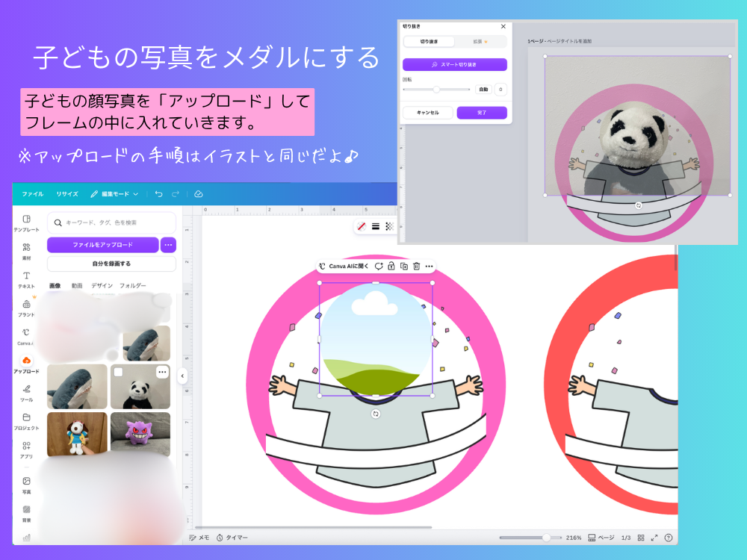This screenshot has height=560, width=747.
Task: Duplicate element with copy icon
Action: pyautogui.click(x=404, y=267)
